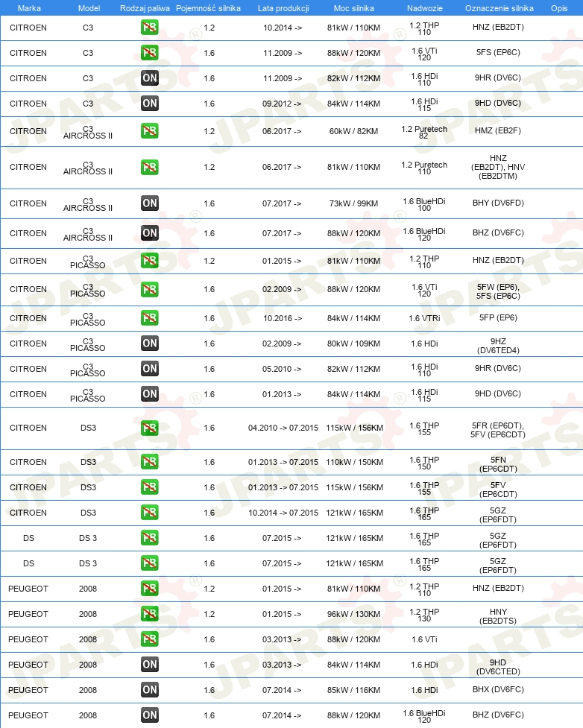Click petrol icon in 5FP (EP6) row
The width and height of the screenshot is (583, 728).
pos(150,318)
